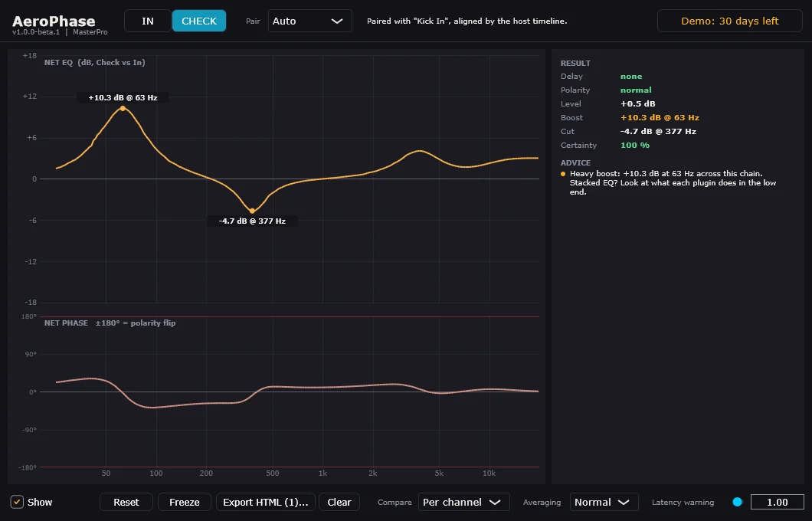Click the Delay none result value
Screen dimensions: 812x521
pyautogui.click(x=631, y=76)
